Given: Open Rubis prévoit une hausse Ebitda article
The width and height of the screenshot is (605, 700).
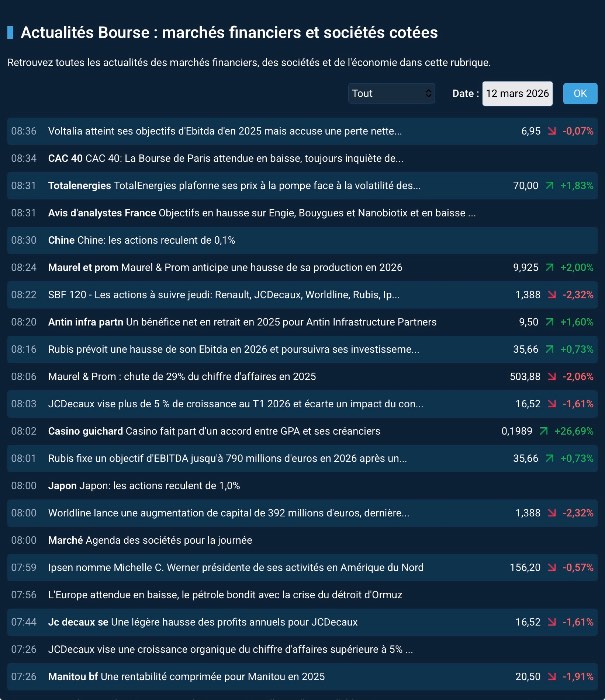Looking at the screenshot, I should point(234,349).
